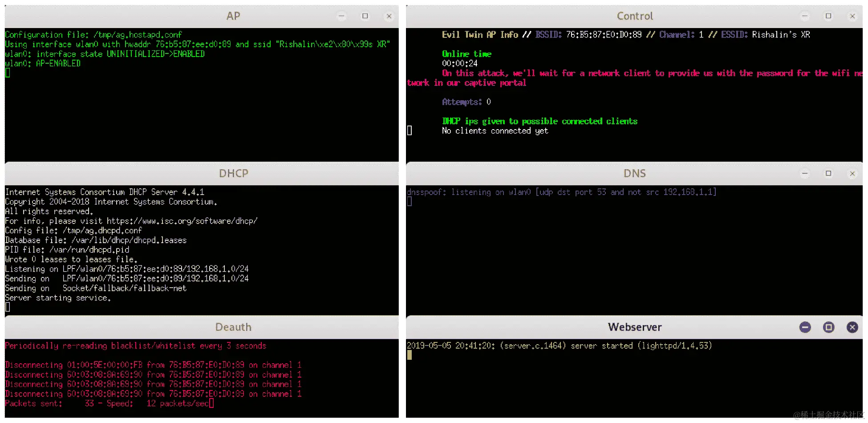
Task: Click 'PID file: /var/run/dhcpd.pid' line
Action: [67, 250]
